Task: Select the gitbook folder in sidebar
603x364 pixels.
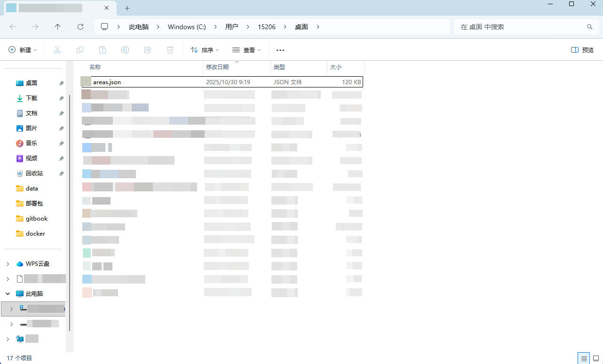Action: (x=36, y=219)
